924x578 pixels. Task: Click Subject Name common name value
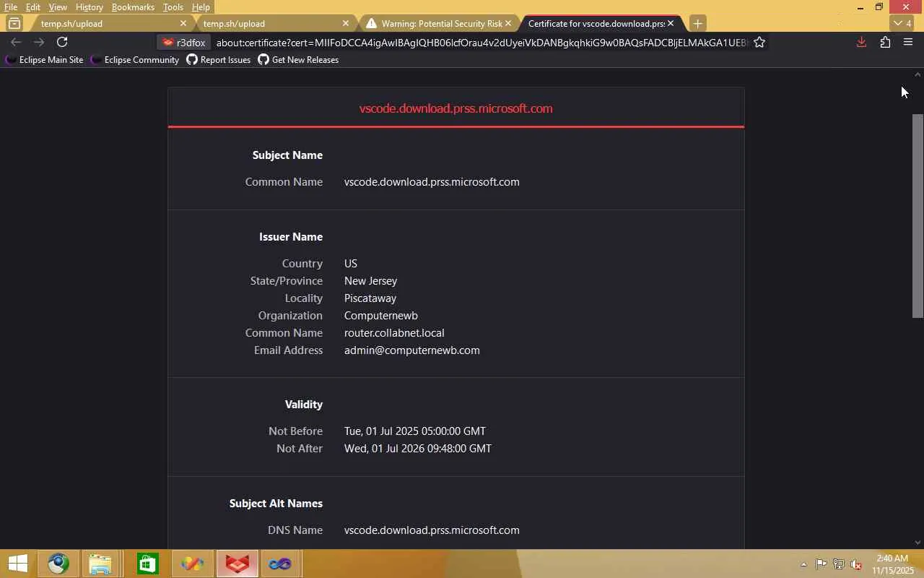point(432,182)
